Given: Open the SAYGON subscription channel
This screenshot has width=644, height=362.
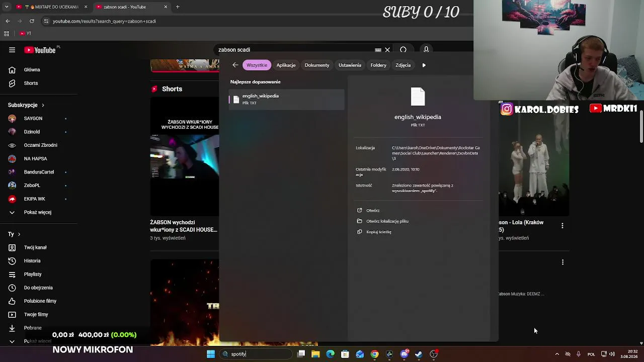Looking at the screenshot, I should coord(33,118).
